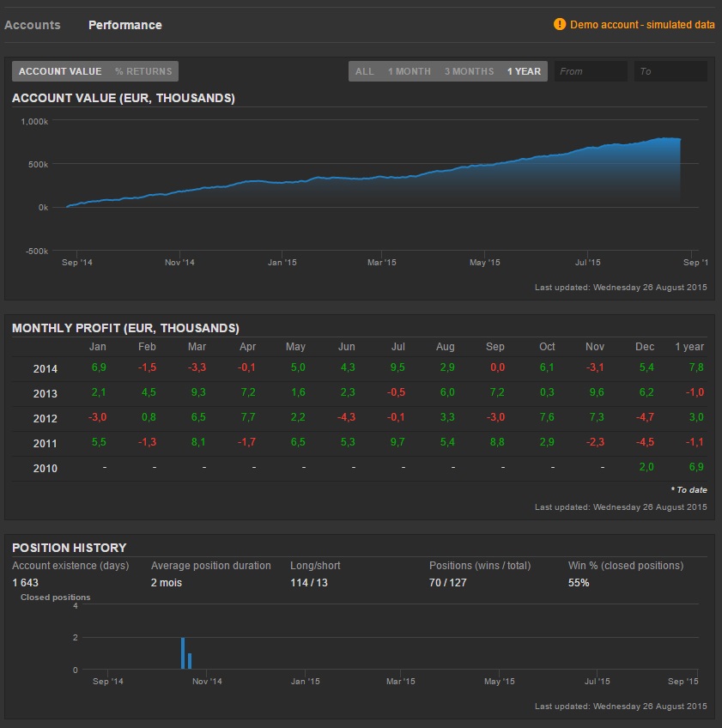This screenshot has width=722, height=728.
Task: Choose the 1 YEAR time range
Action: tap(524, 71)
